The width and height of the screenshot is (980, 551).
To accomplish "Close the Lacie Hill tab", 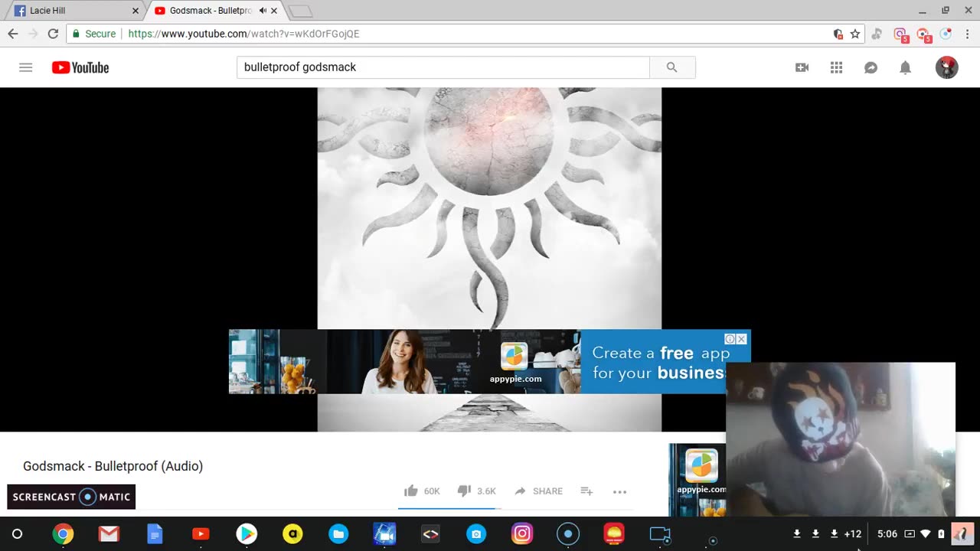I will (136, 11).
